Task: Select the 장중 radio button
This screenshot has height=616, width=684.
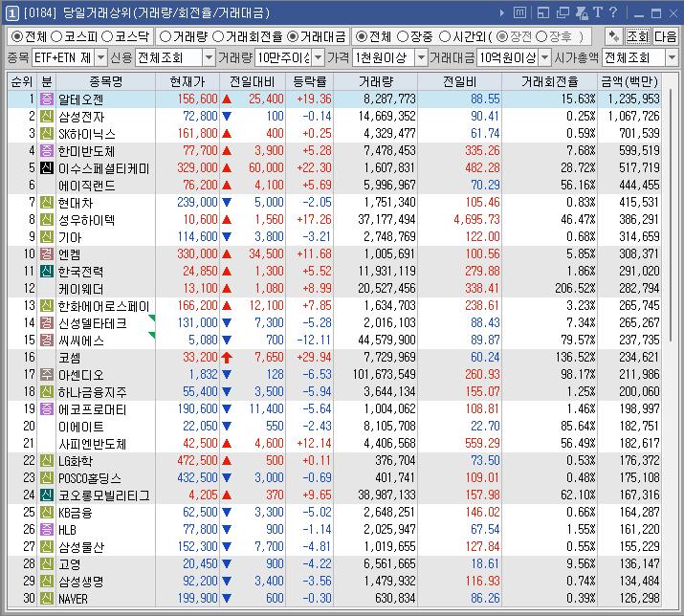Action: tap(403, 36)
